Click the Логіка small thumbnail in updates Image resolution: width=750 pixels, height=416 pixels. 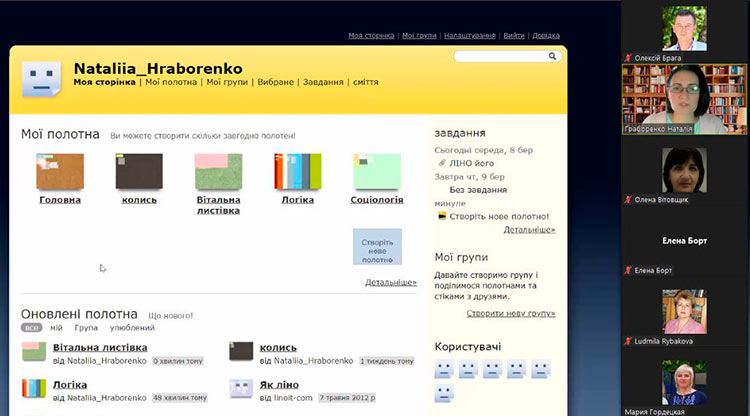click(34, 389)
